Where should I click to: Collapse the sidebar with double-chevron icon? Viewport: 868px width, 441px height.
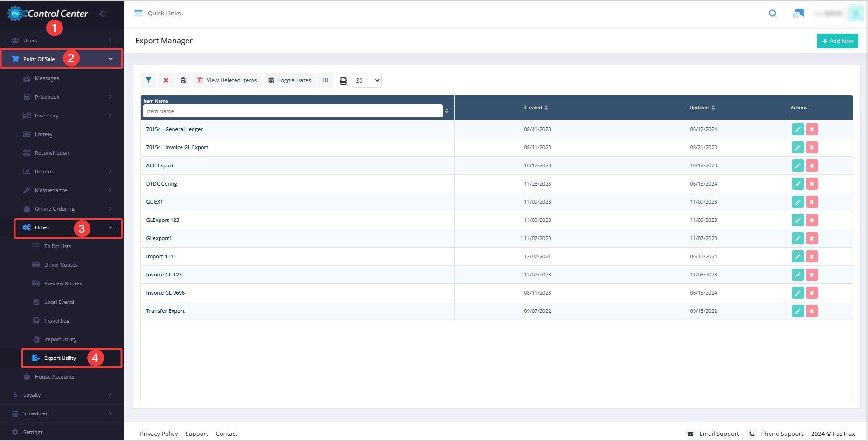click(103, 14)
